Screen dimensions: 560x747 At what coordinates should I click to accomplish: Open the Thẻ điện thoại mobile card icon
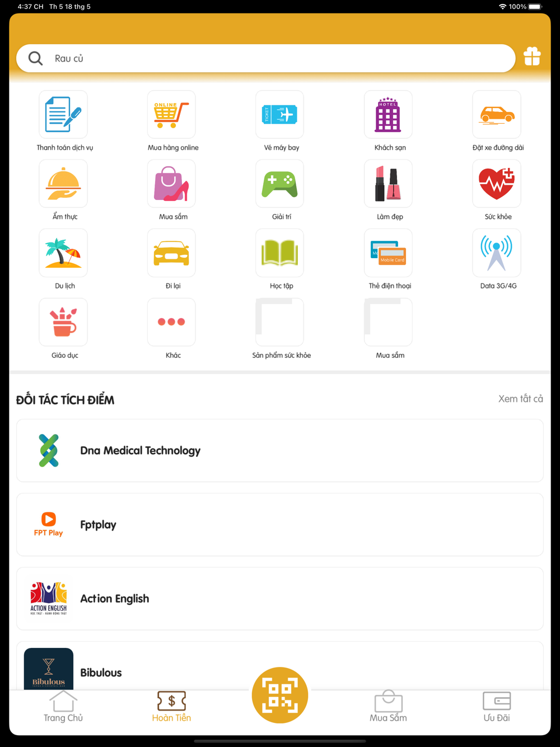[x=388, y=253]
